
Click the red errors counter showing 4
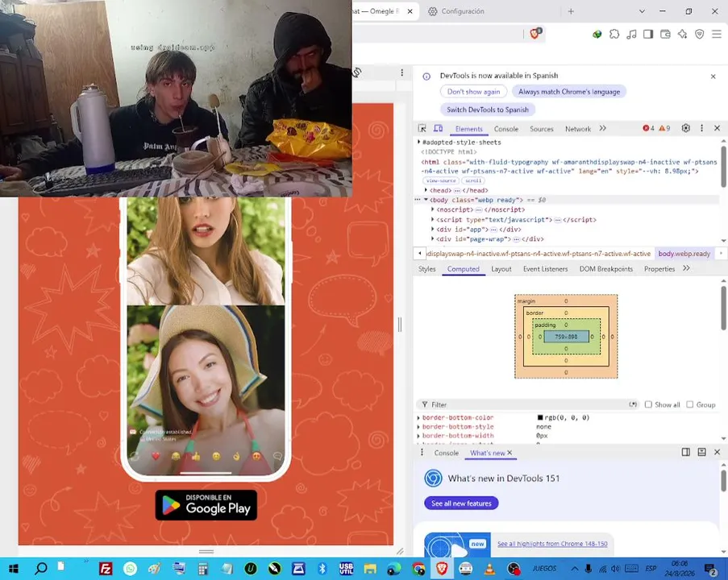click(x=648, y=128)
